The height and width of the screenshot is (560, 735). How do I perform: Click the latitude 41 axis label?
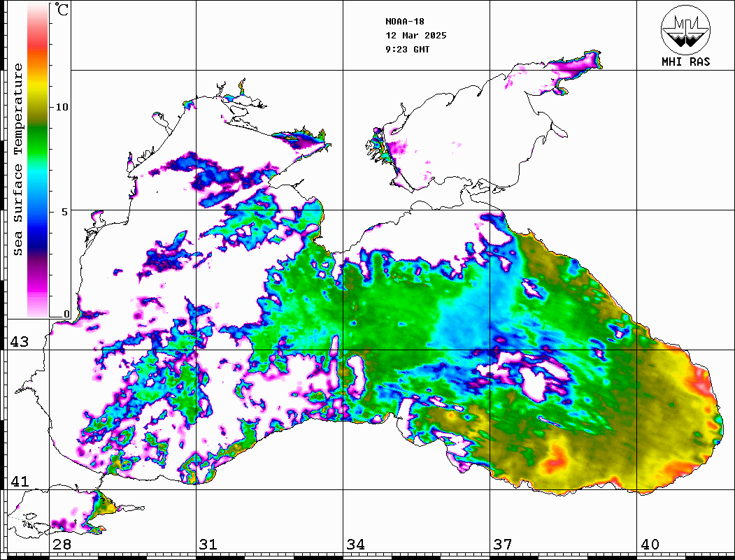click(19, 482)
